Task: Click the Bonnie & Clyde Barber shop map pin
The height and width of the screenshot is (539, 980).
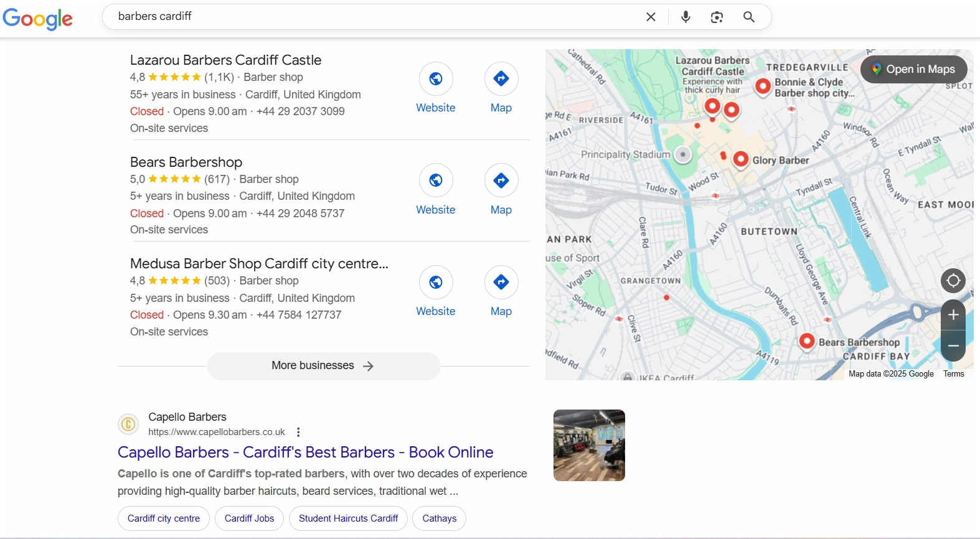Action: tap(763, 87)
